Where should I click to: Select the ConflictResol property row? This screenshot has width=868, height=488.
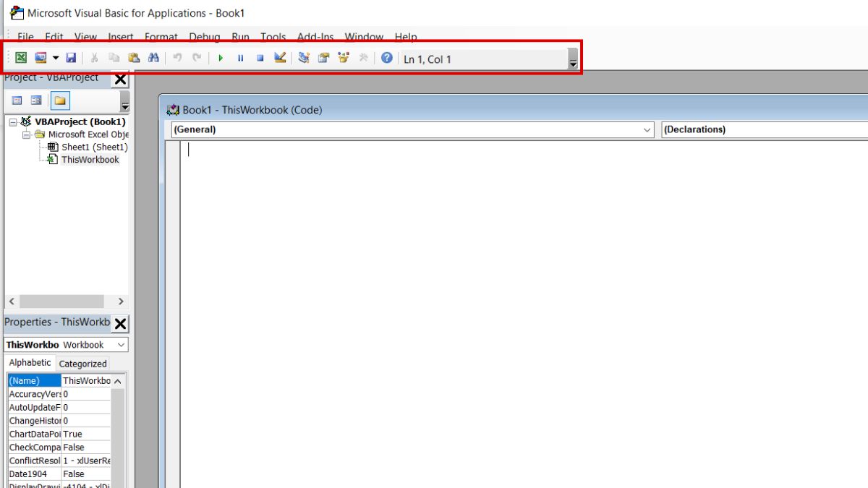(x=59, y=461)
